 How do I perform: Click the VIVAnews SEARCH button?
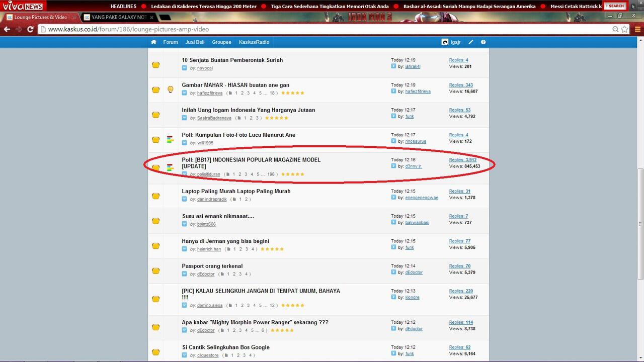click(x=616, y=6)
